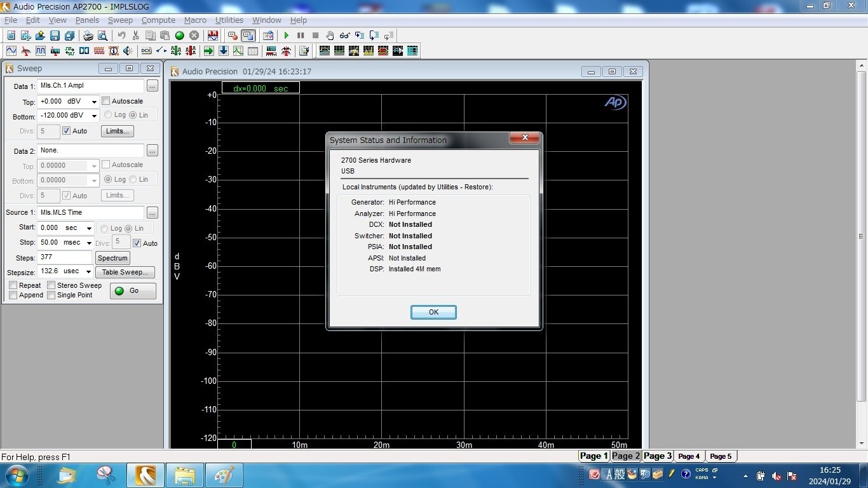
Task: Click OK in the System Status dialog
Action: 433,312
